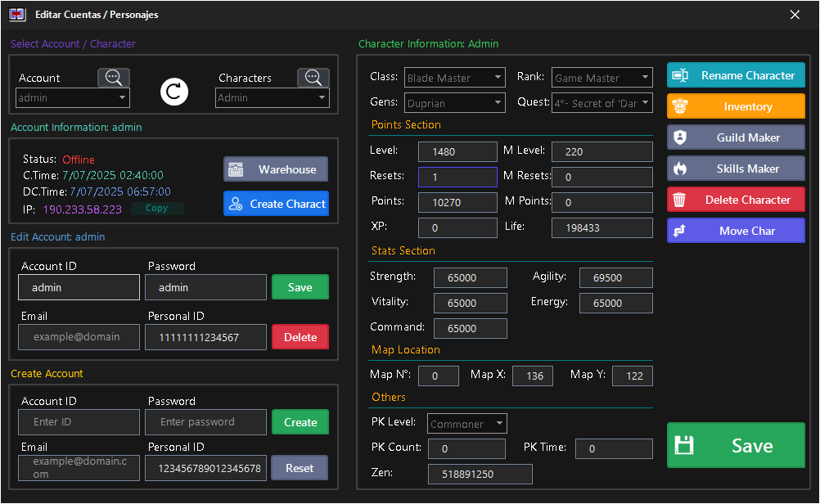The height and width of the screenshot is (504, 820).
Task: Open the Warehouse storage button
Action: (276, 169)
